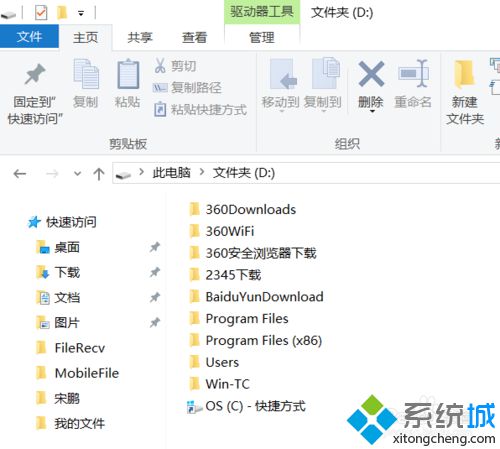Click the Up one level arrow
The height and width of the screenshot is (449, 500).
[99, 174]
